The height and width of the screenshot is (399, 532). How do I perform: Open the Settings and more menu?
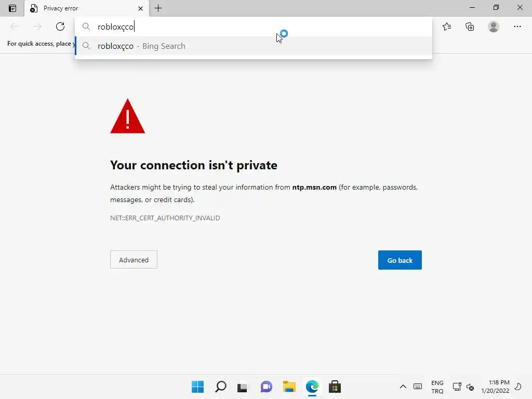517,26
